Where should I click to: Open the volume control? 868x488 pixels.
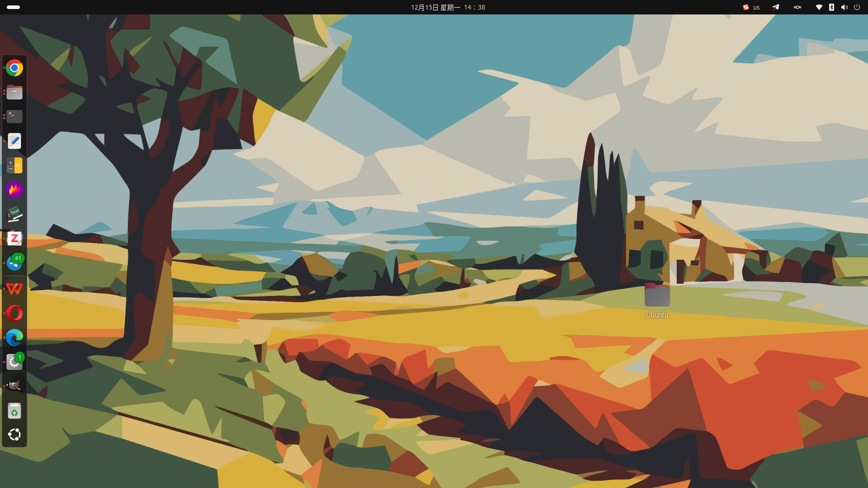click(x=844, y=7)
